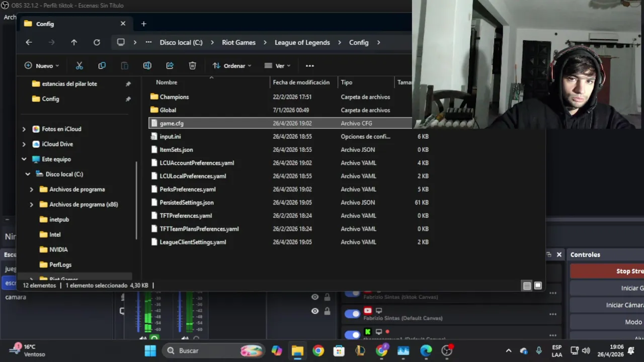Unpin Config from quick access
The height and width of the screenshot is (362, 644).
(128, 99)
